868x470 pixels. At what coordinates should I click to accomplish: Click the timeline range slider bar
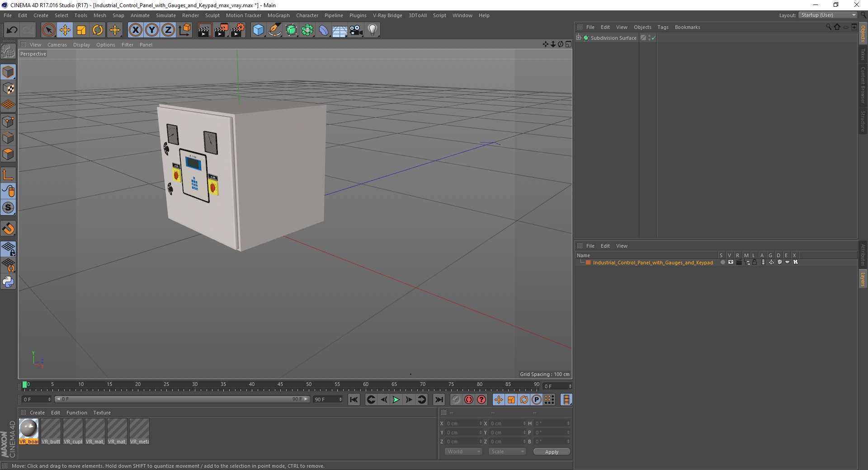click(x=182, y=399)
